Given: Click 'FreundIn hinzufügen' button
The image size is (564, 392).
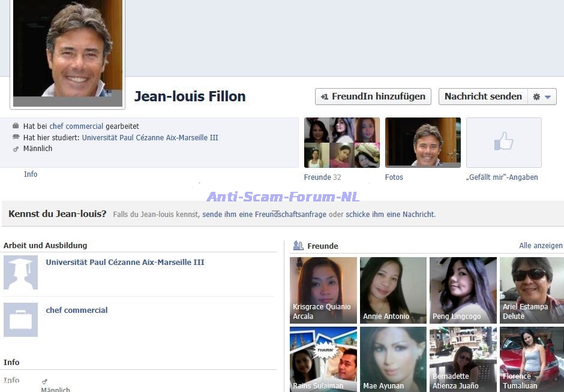Looking at the screenshot, I should 373,97.
